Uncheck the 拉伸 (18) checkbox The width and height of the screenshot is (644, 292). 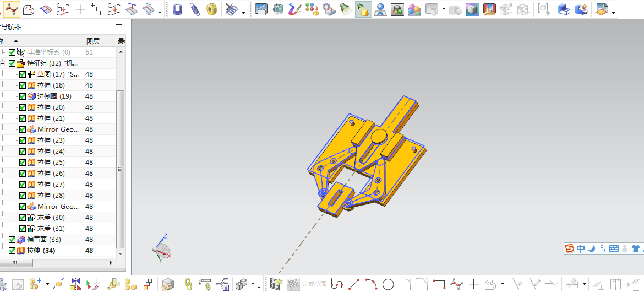pyautogui.click(x=23, y=85)
